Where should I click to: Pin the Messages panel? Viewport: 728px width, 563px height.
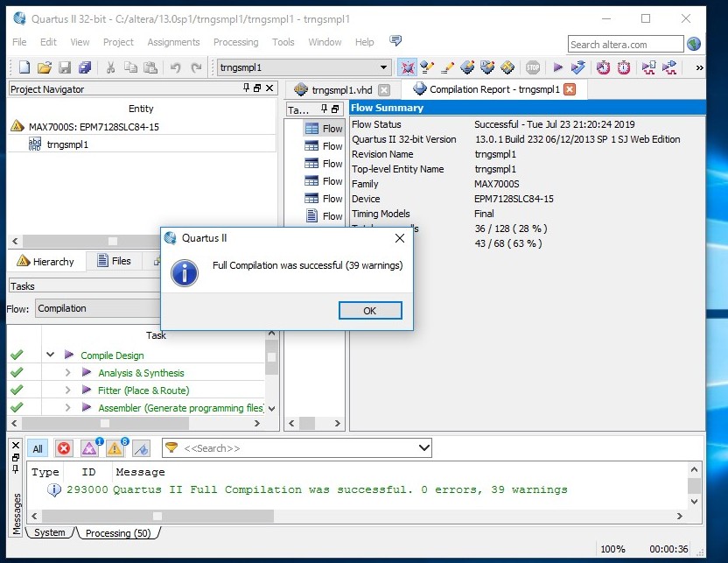(16, 469)
